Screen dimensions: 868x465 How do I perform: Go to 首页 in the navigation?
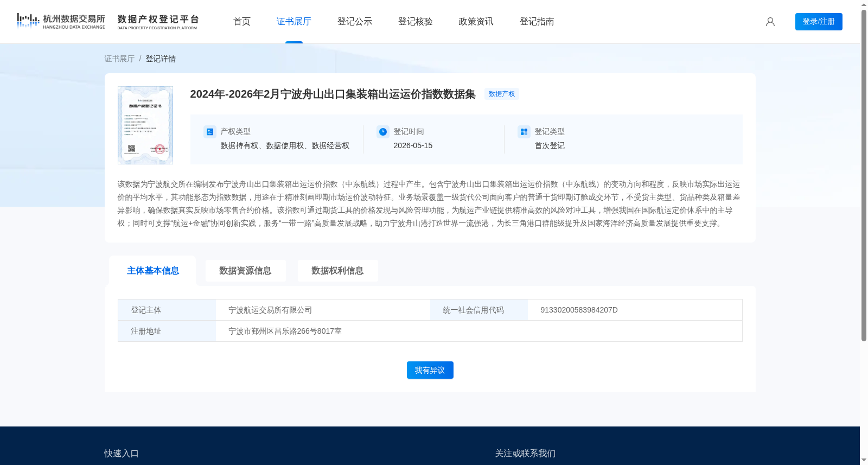click(242, 22)
